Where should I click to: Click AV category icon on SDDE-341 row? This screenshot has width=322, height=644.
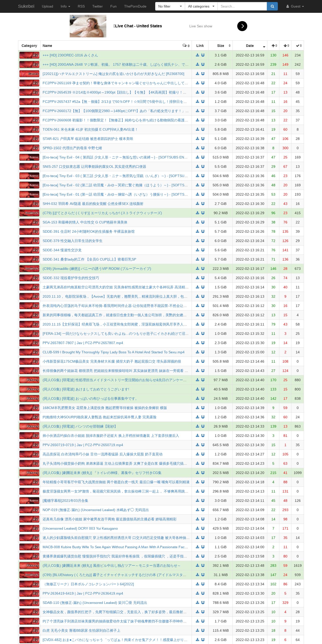(x=29, y=259)
